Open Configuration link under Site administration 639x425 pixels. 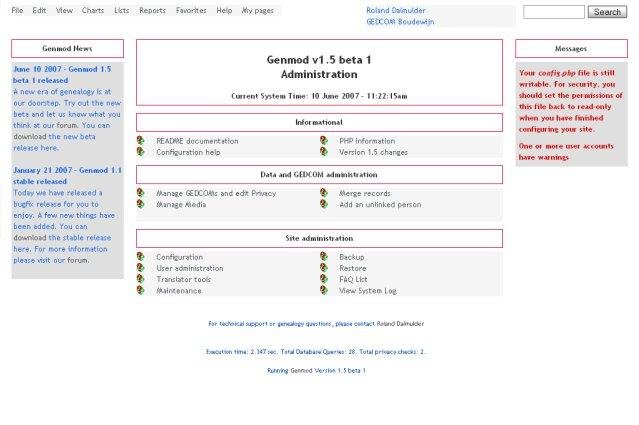coord(179,257)
